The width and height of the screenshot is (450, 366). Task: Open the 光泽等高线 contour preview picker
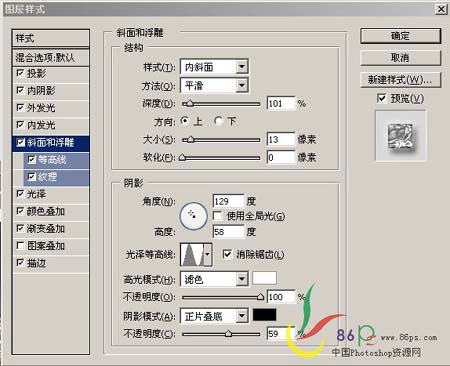[196, 255]
